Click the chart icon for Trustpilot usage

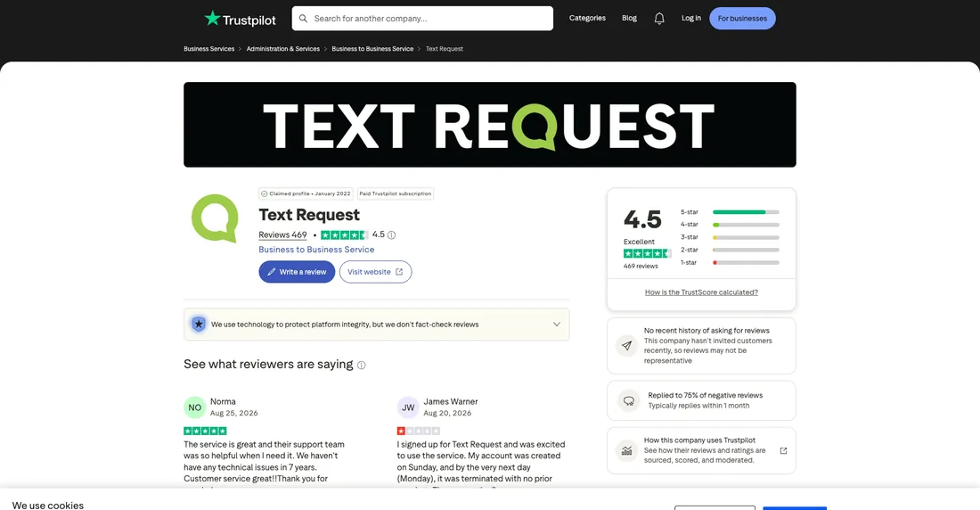click(626, 450)
